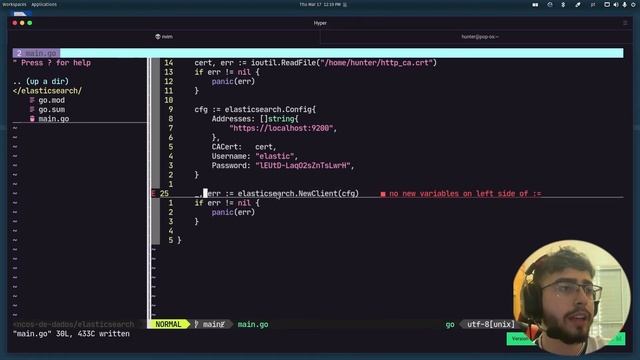
Task: Click relative line number 14 in gutter
Action: (169, 63)
